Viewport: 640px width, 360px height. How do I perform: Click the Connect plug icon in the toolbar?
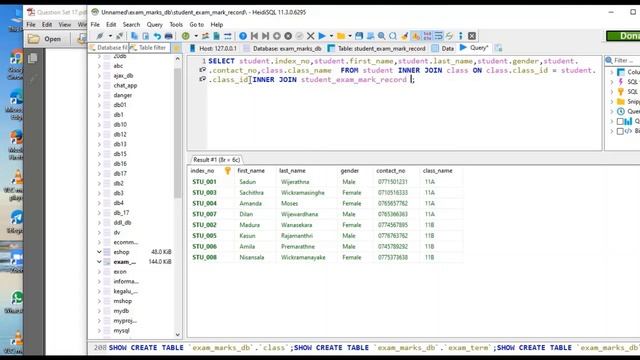point(100,36)
